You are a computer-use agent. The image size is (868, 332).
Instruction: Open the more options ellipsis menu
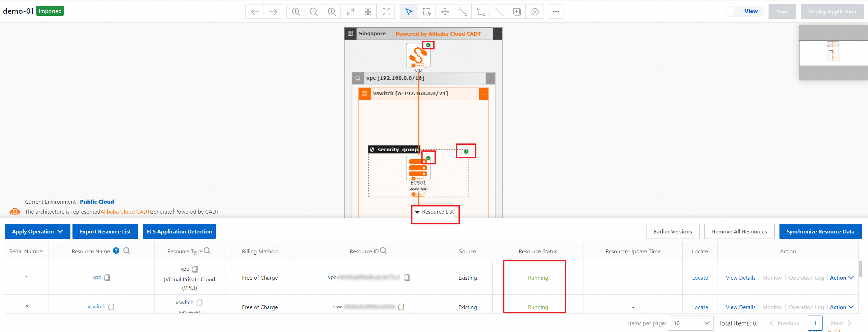(x=556, y=12)
